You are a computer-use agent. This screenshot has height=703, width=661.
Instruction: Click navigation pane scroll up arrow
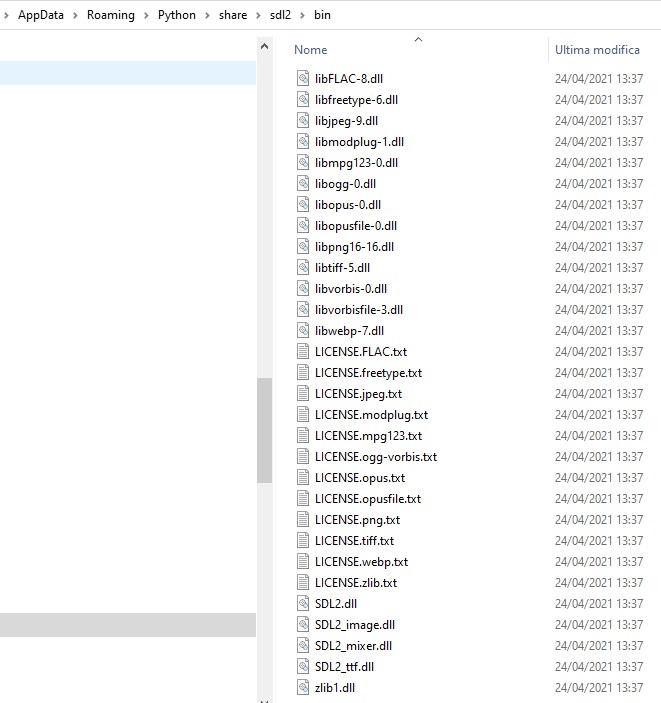265,46
